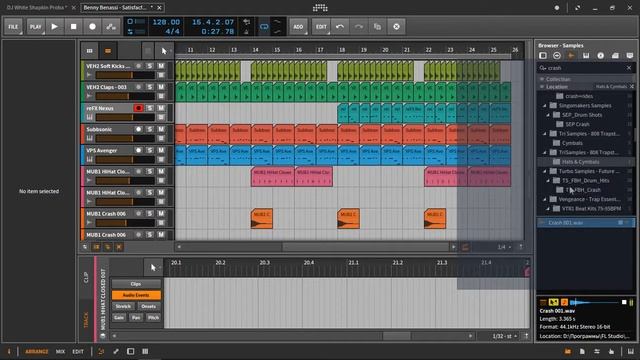Select the Gain button

(119, 318)
